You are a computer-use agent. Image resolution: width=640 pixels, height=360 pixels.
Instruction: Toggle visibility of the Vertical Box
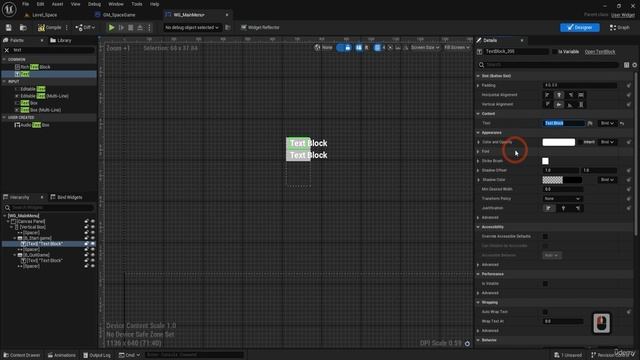coord(93,227)
